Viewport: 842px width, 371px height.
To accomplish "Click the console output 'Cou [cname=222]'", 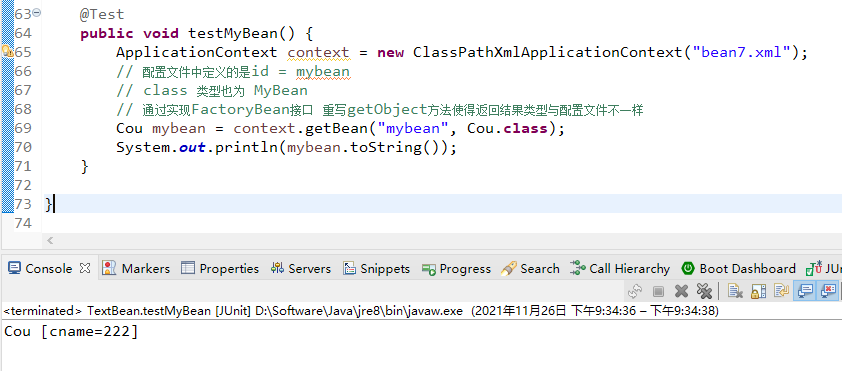I will [71, 331].
